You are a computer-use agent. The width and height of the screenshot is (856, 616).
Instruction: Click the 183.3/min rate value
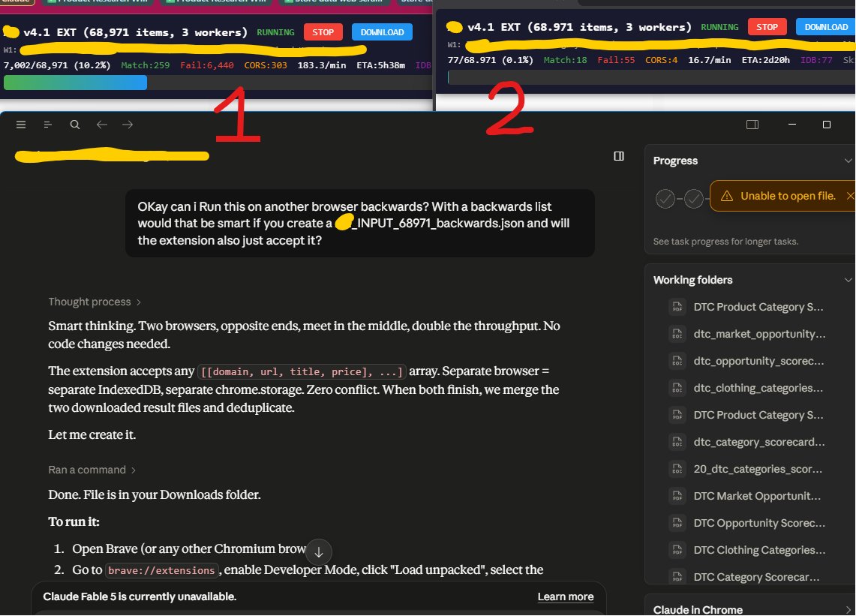322,65
